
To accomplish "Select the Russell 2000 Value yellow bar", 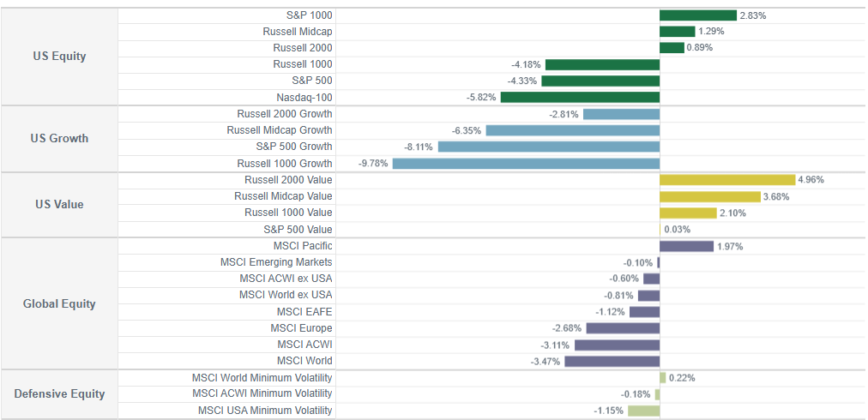I will (727, 180).
